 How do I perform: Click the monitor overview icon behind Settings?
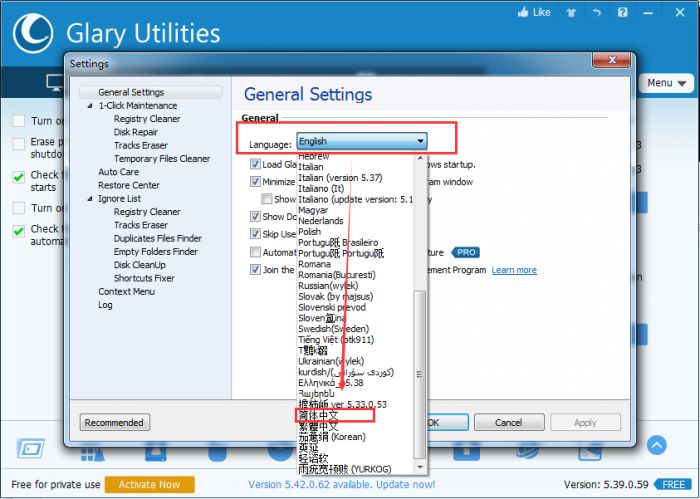pos(54,82)
